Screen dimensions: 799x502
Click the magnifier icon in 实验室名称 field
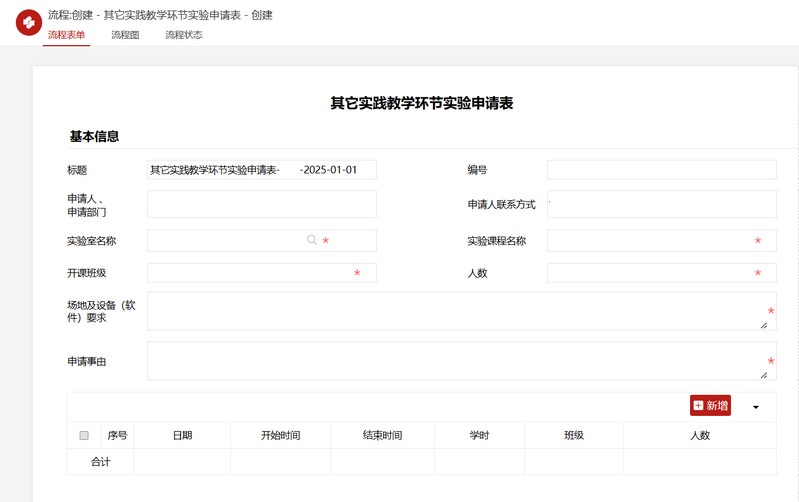pyautogui.click(x=312, y=241)
